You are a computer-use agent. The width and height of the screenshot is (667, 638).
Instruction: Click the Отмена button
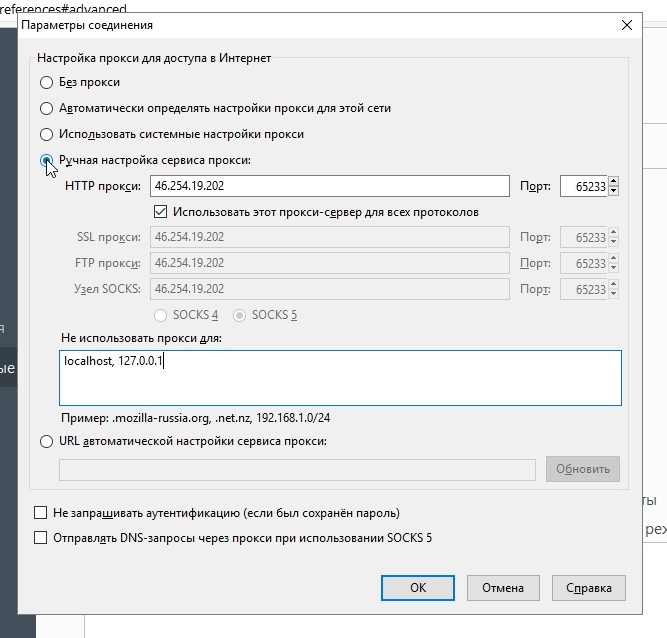(503, 588)
